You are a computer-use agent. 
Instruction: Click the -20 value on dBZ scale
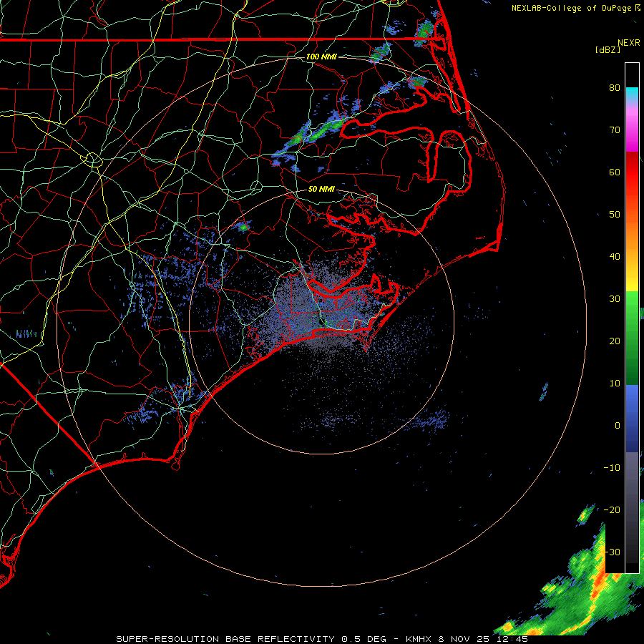[612, 510]
